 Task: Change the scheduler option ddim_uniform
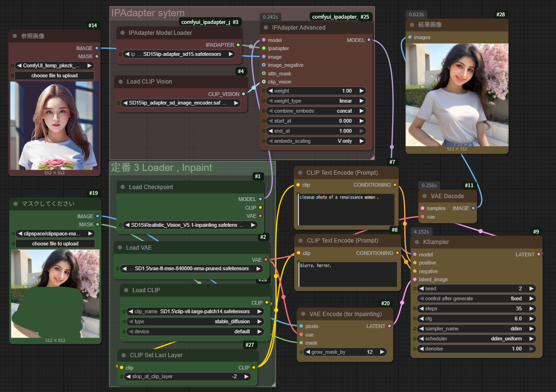point(476,339)
